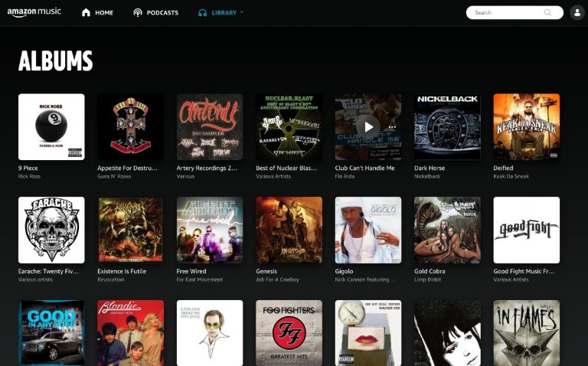
Task: Open the Red Hot Chili Peppers cover
Action: point(368,333)
